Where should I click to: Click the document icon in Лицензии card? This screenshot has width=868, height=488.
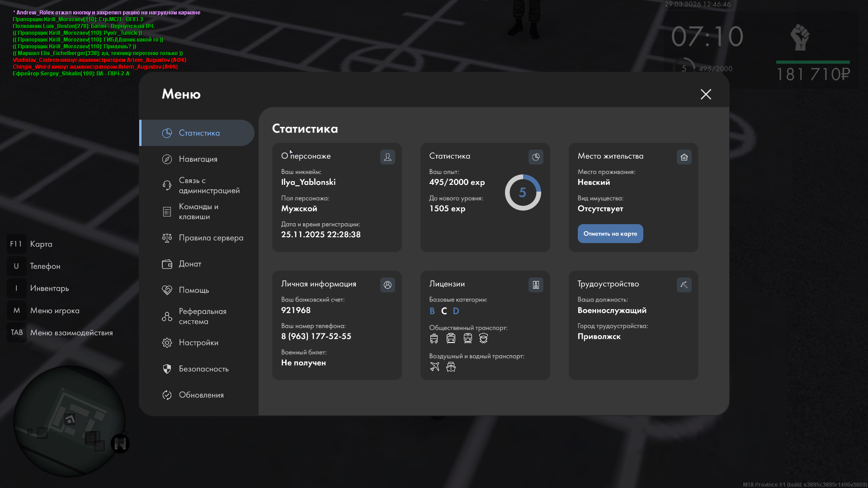536,285
